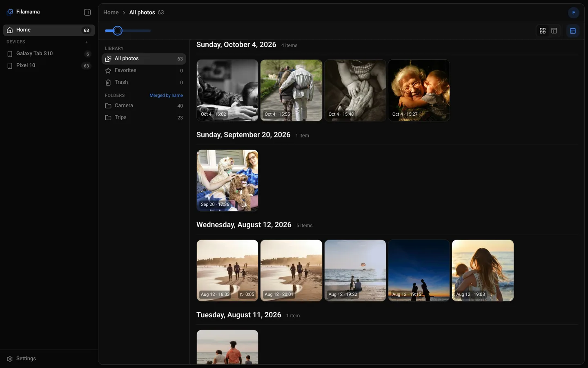Image resolution: width=588 pixels, height=368 pixels.
Task: Open the August 11 photo thumbnail
Action: [227, 347]
